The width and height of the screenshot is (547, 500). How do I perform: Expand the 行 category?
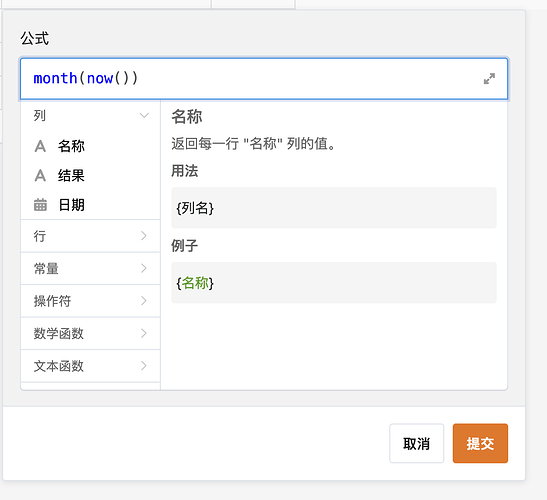coord(90,236)
